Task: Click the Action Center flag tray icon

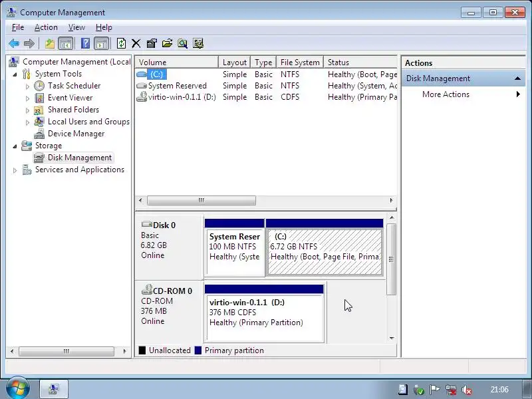Action: (435, 390)
